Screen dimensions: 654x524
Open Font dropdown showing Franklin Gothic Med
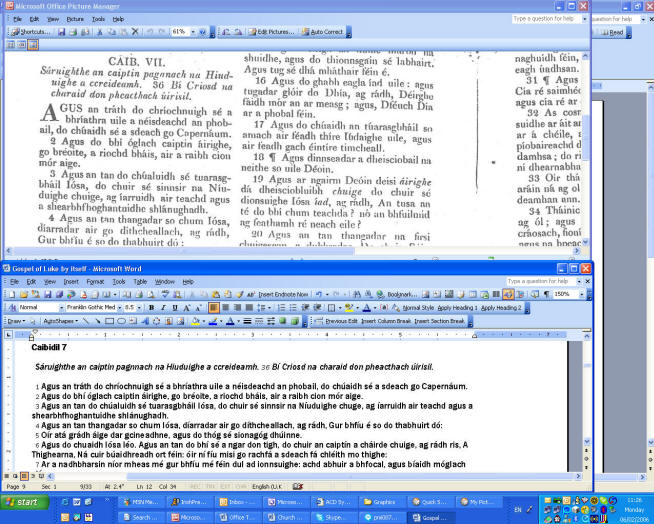[120, 308]
